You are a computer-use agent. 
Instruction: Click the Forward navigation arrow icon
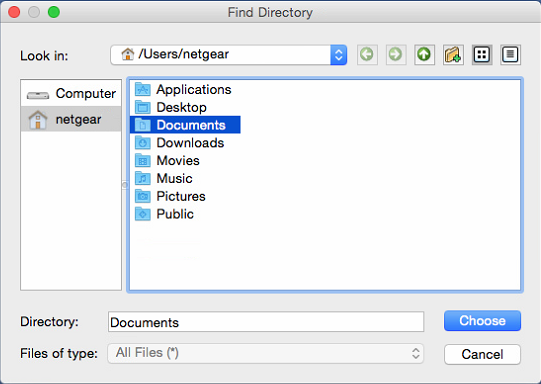[396, 55]
